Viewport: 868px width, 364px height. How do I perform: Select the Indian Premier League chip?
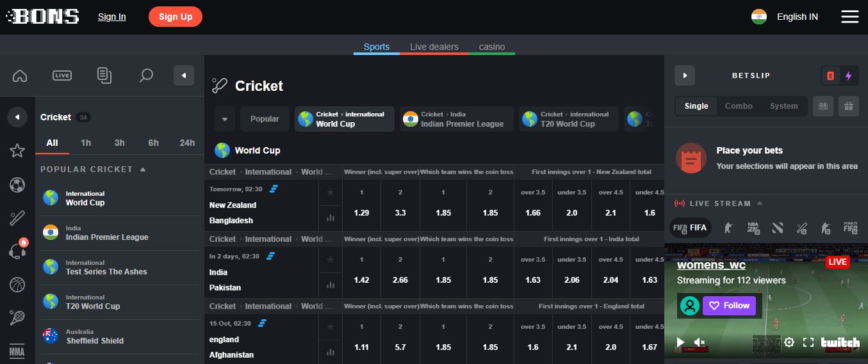[x=457, y=119]
